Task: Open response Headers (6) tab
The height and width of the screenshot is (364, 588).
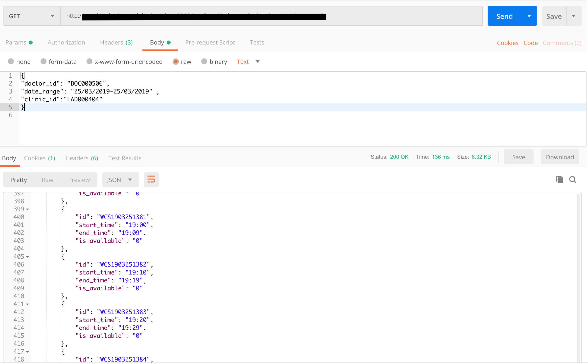Action: point(82,158)
